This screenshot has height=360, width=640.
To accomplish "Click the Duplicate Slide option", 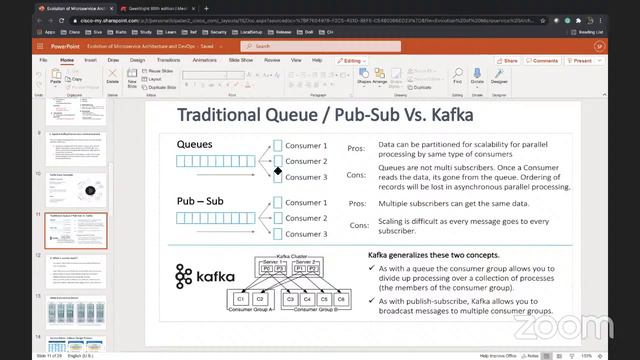I will point(159,87).
